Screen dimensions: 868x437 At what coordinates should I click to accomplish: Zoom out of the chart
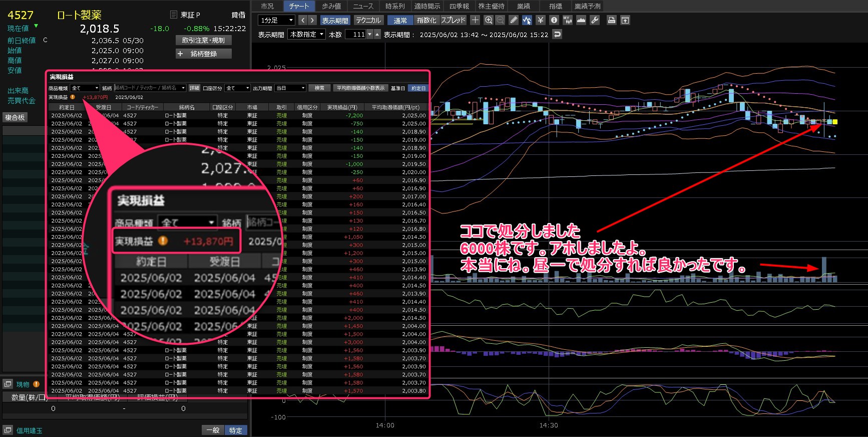(x=500, y=20)
